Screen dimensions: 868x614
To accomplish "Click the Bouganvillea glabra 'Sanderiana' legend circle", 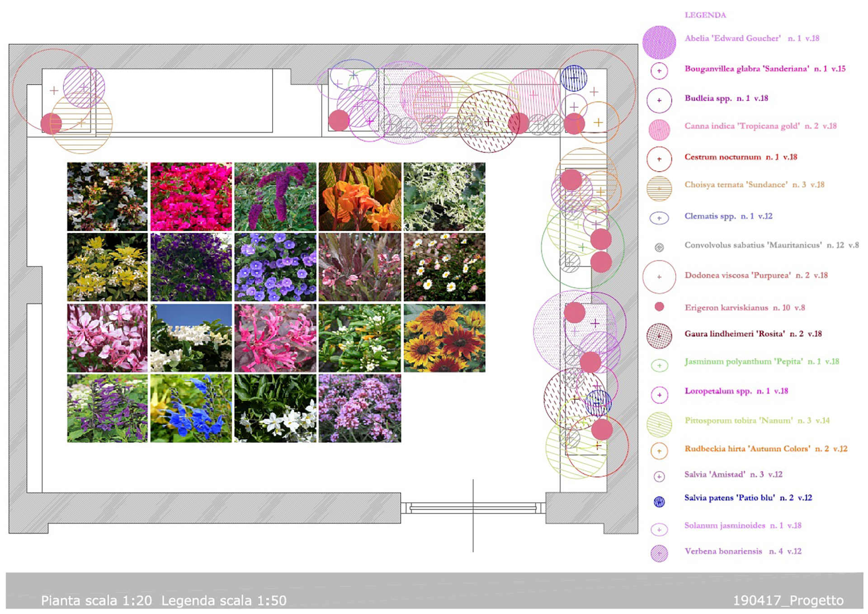I will tap(659, 71).
